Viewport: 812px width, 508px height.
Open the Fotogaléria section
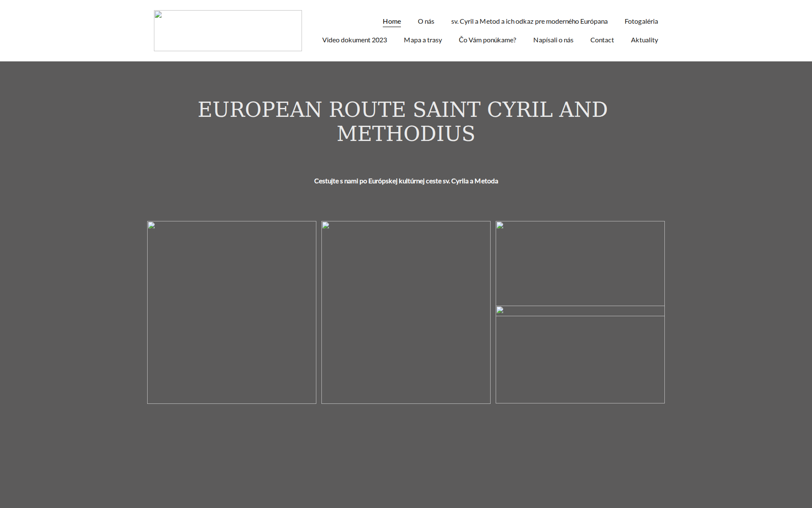tap(641, 21)
